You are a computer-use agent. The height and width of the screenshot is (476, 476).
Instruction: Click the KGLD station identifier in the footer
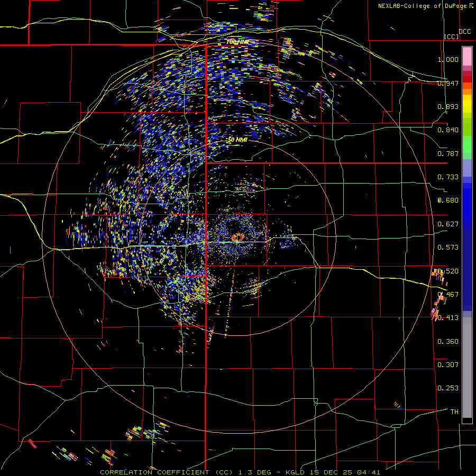coord(296,472)
